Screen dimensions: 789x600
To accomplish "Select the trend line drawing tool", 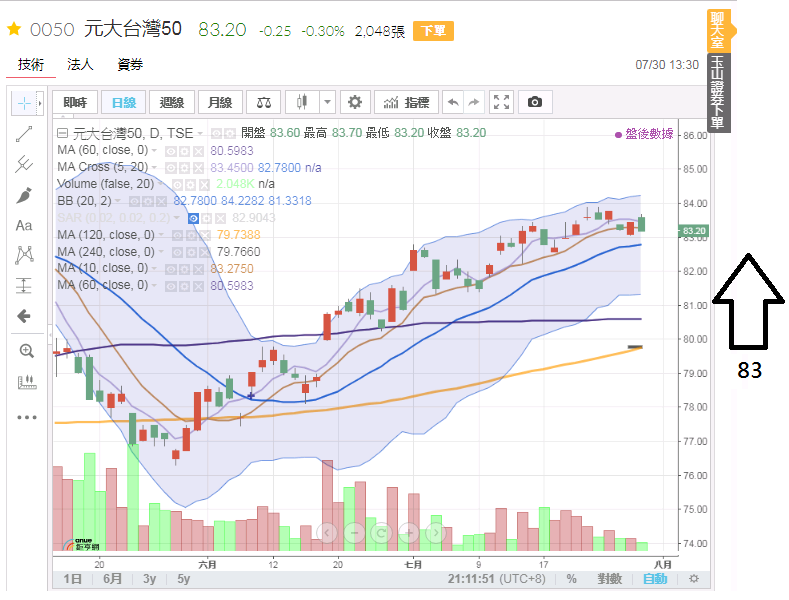I will 24,134.
